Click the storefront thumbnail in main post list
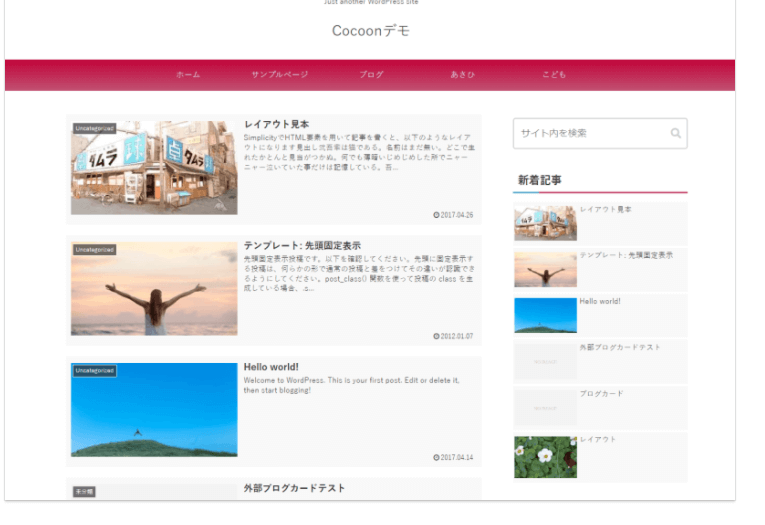765x525 pixels. pos(154,168)
